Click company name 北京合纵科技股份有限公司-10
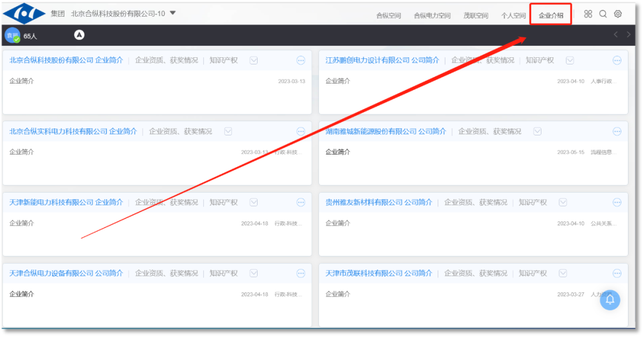Viewport: 644px width, 337px height. (118, 14)
